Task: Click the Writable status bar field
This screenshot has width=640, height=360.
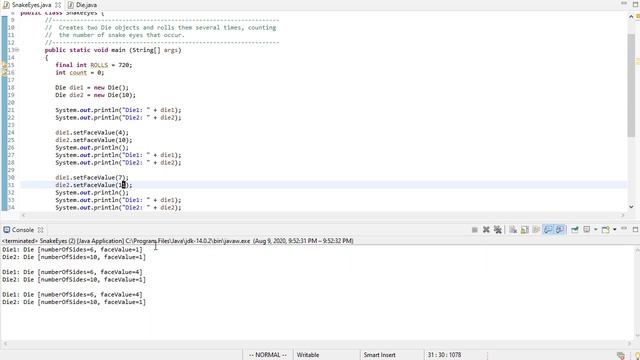Action: (x=308, y=355)
